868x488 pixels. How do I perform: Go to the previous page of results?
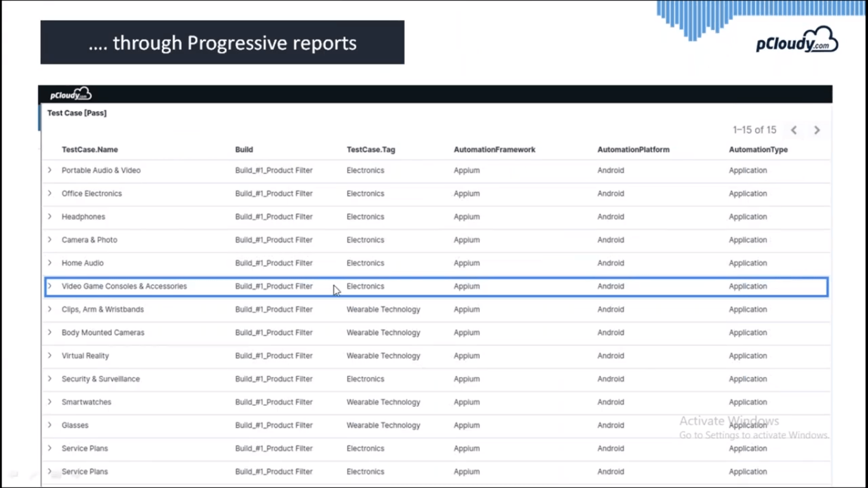click(794, 130)
